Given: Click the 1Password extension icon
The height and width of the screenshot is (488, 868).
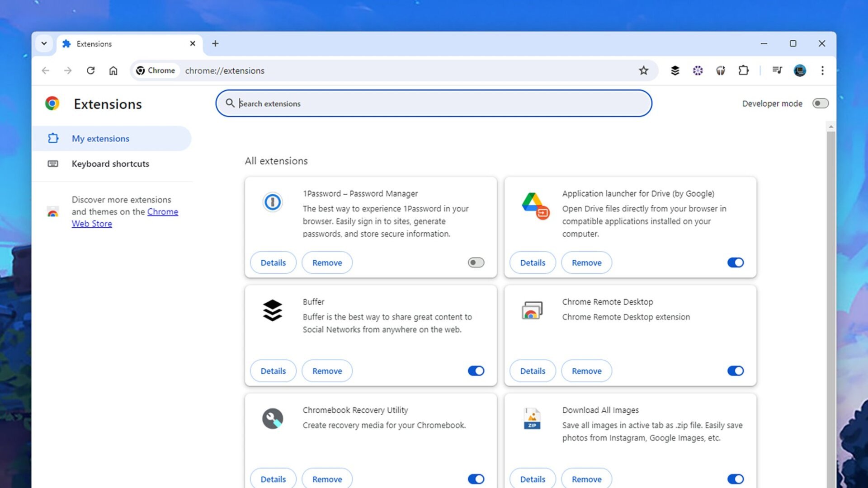Looking at the screenshot, I should [273, 202].
